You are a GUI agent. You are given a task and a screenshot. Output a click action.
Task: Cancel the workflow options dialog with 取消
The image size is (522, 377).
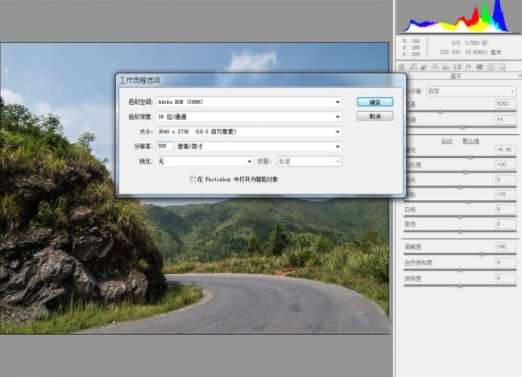click(375, 116)
